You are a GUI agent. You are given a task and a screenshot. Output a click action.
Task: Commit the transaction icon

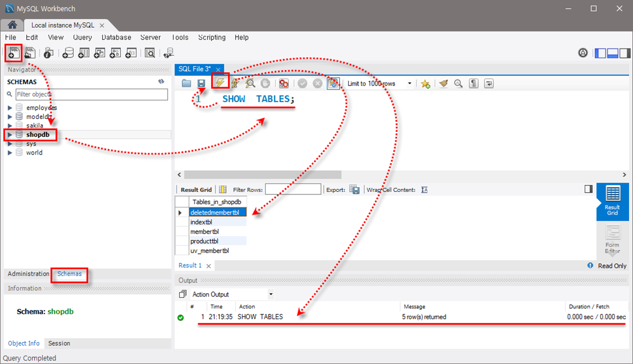coord(302,83)
